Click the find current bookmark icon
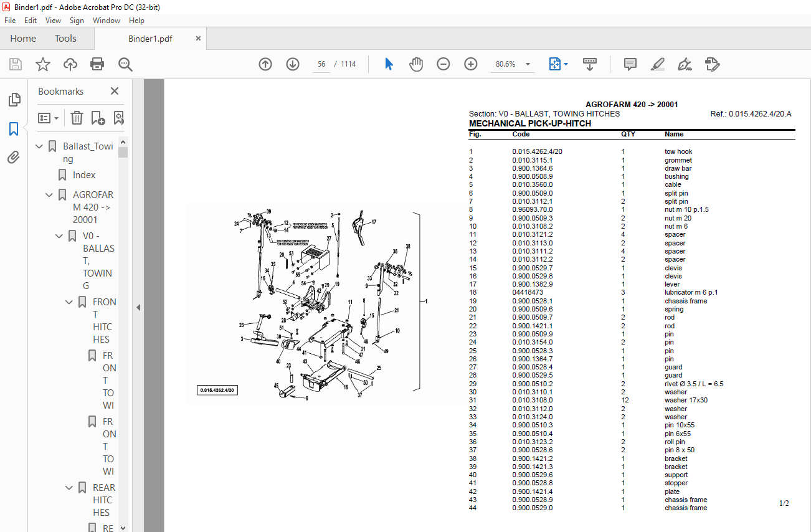Screen dimensions: 811x532 click(118, 118)
